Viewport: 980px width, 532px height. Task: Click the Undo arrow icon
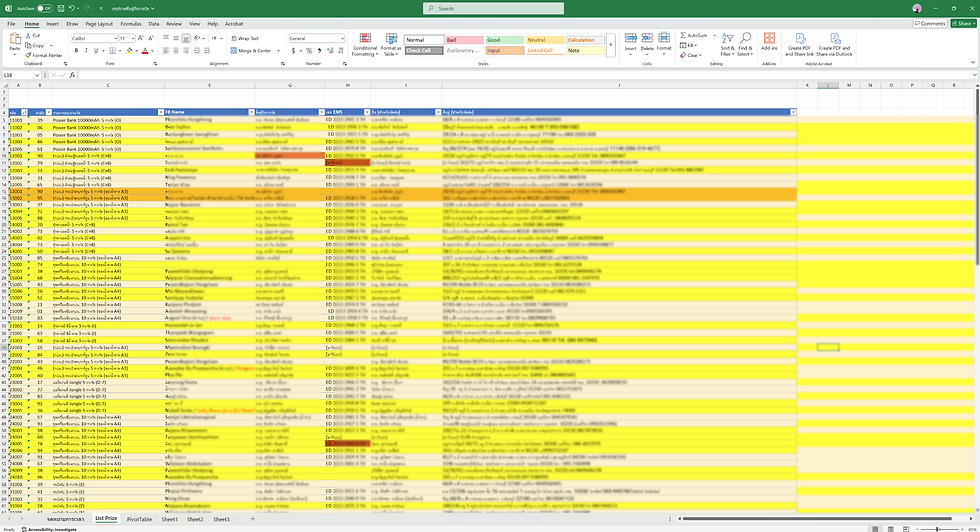tap(72, 9)
